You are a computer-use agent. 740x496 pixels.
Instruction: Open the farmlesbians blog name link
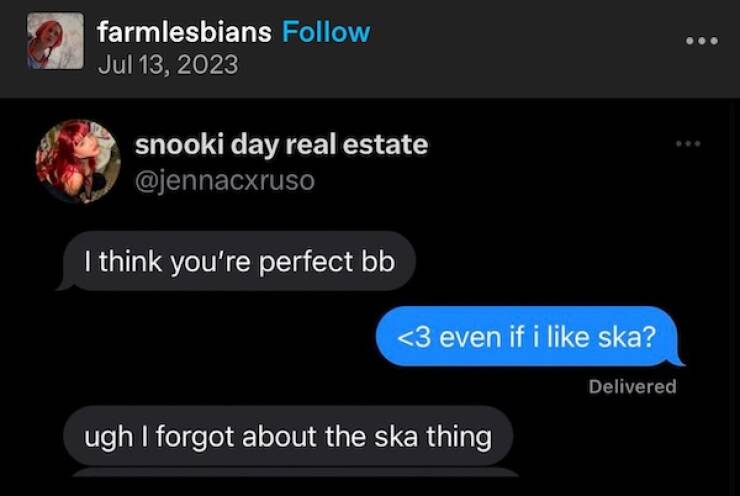click(x=184, y=32)
